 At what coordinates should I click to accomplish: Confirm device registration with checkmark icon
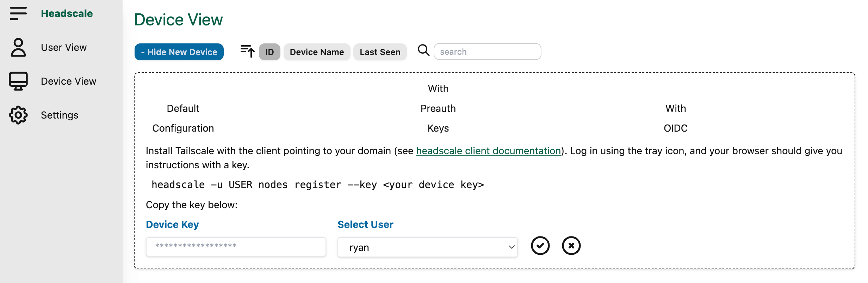click(540, 246)
